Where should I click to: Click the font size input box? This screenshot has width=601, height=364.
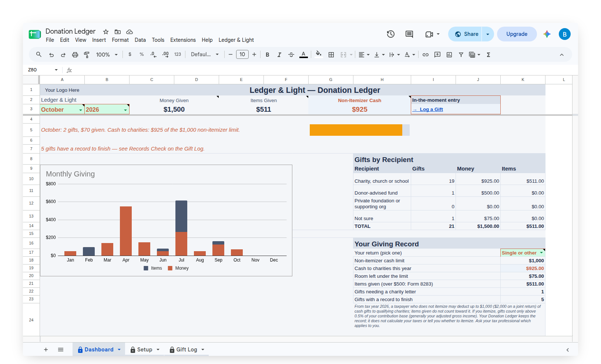click(242, 54)
